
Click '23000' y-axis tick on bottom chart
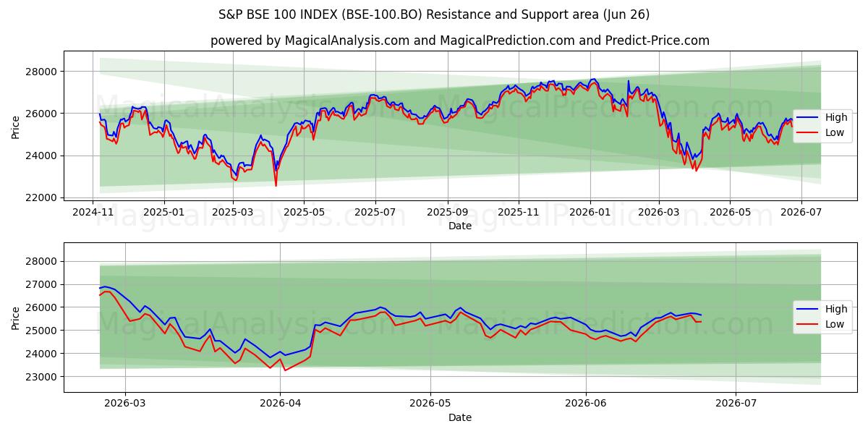43,377
